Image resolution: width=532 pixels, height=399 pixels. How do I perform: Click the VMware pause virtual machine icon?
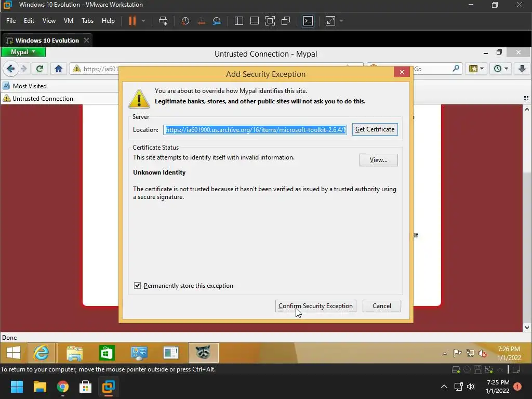click(x=132, y=21)
